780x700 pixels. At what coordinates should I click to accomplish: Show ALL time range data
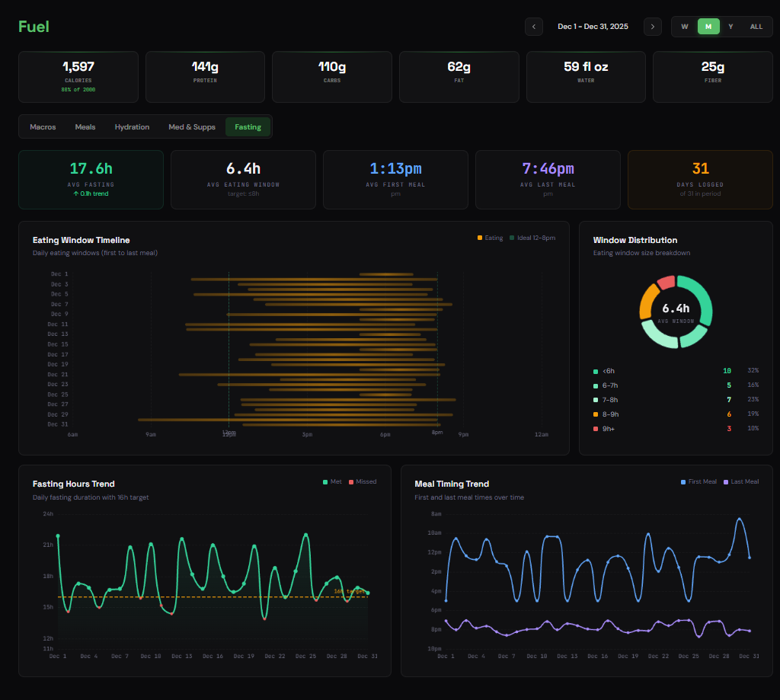coord(756,27)
